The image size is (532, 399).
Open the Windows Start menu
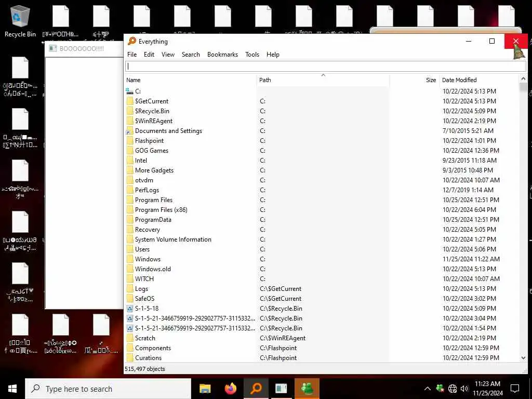[x=12, y=389]
